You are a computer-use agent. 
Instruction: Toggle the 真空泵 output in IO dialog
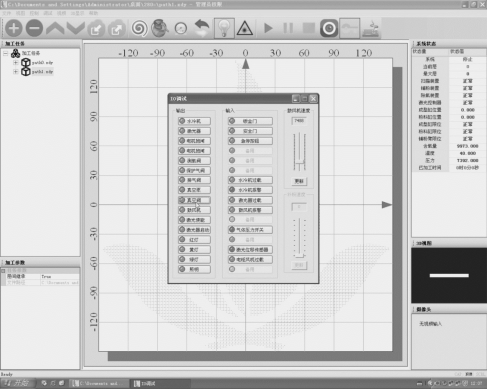click(x=194, y=190)
